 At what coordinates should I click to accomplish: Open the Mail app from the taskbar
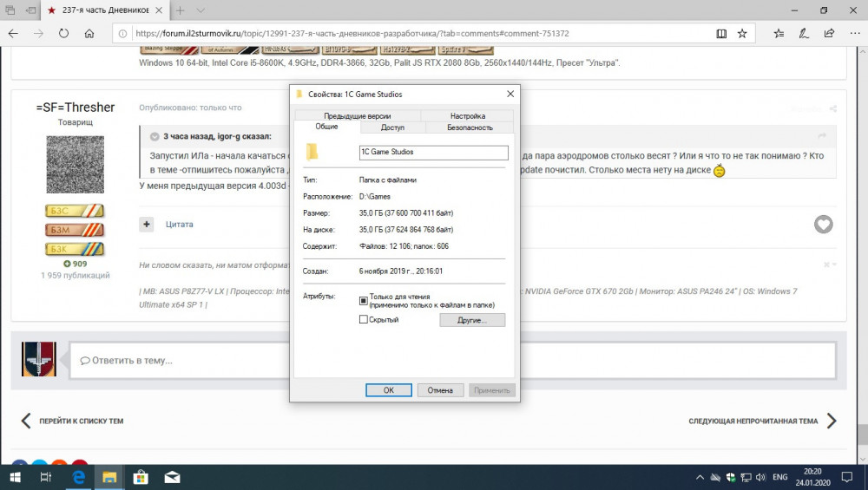pyautogui.click(x=172, y=477)
